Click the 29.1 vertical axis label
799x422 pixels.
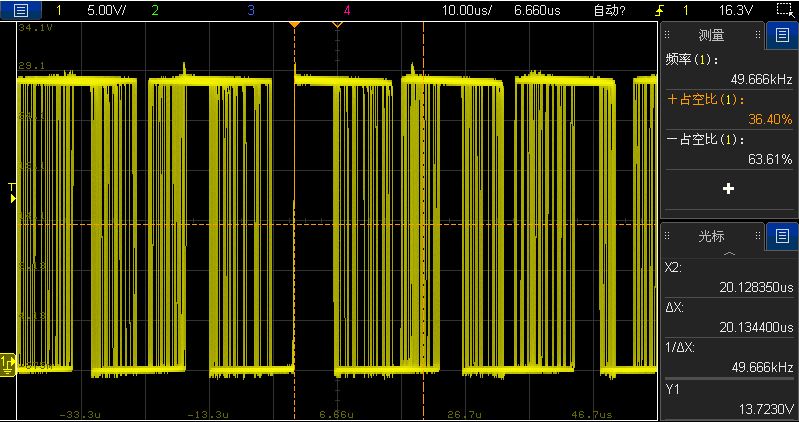pos(32,65)
